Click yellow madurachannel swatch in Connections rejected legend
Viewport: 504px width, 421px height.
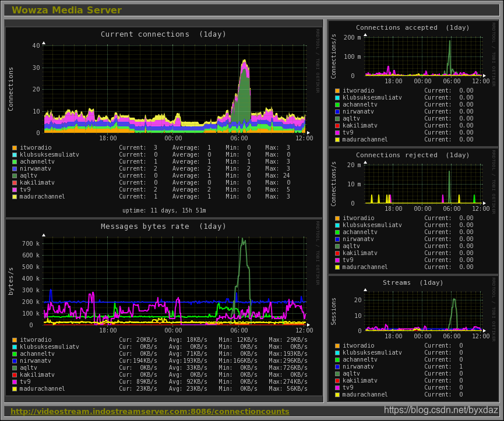337,267
